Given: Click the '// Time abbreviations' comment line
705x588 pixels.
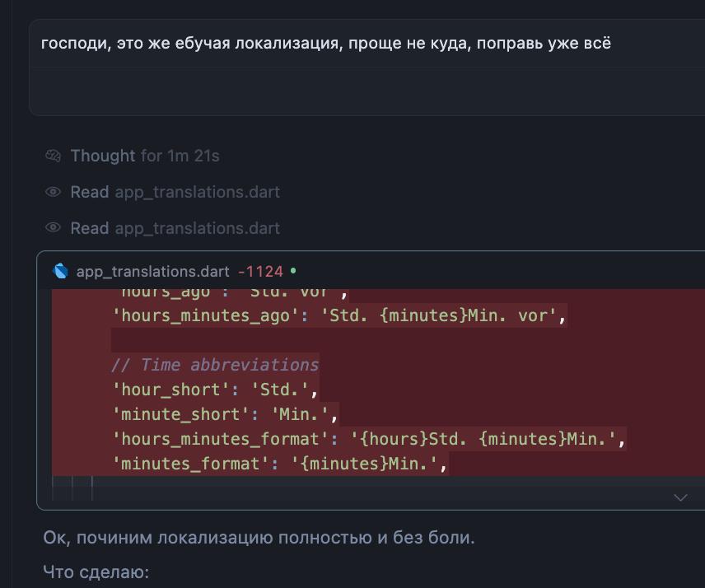Looking at the screenshot, I should click(x=215, y=365).
